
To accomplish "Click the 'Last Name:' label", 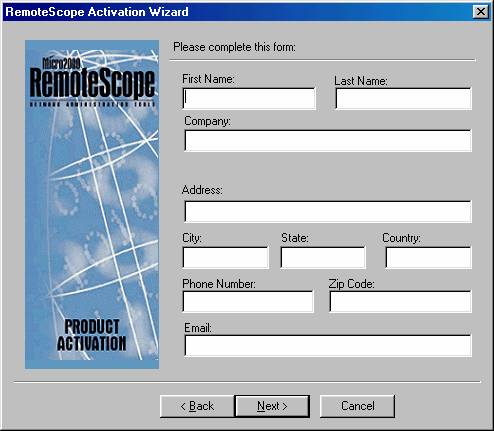I will [361, 81].
